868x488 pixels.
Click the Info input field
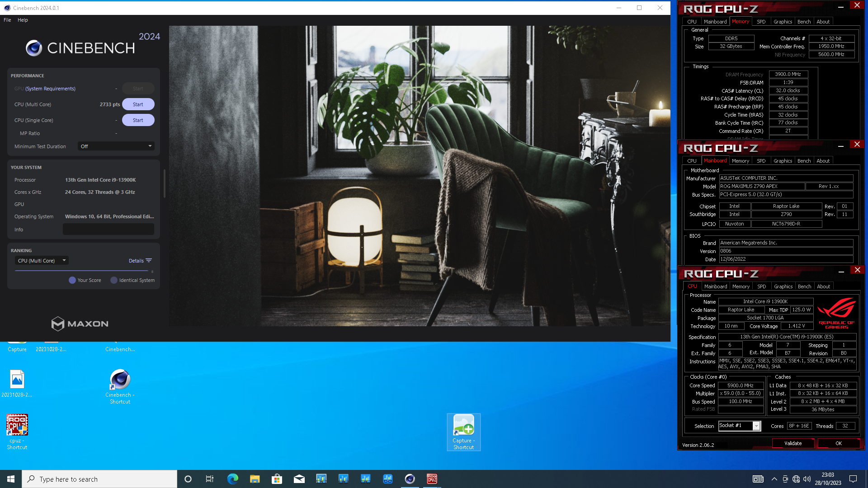(x=108, y=230)
